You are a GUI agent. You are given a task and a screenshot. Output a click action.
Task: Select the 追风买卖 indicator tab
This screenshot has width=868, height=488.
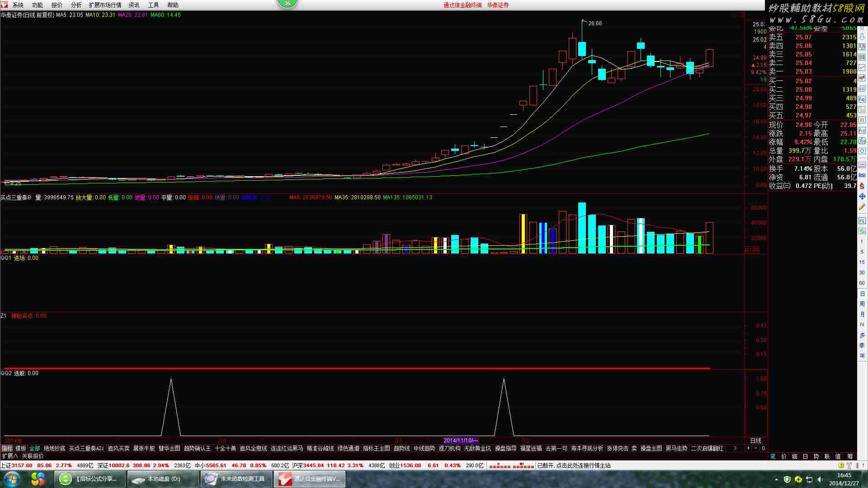(x=118, y=448)
